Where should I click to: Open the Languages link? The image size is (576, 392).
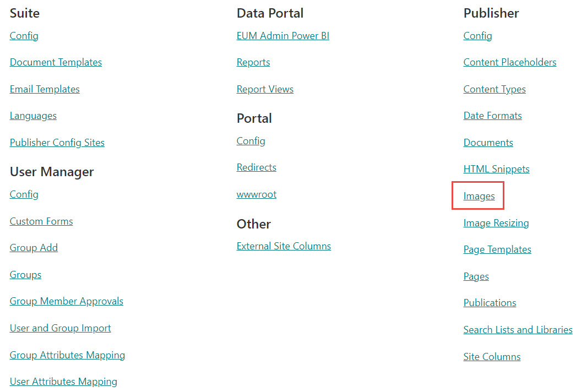point(33,116)
